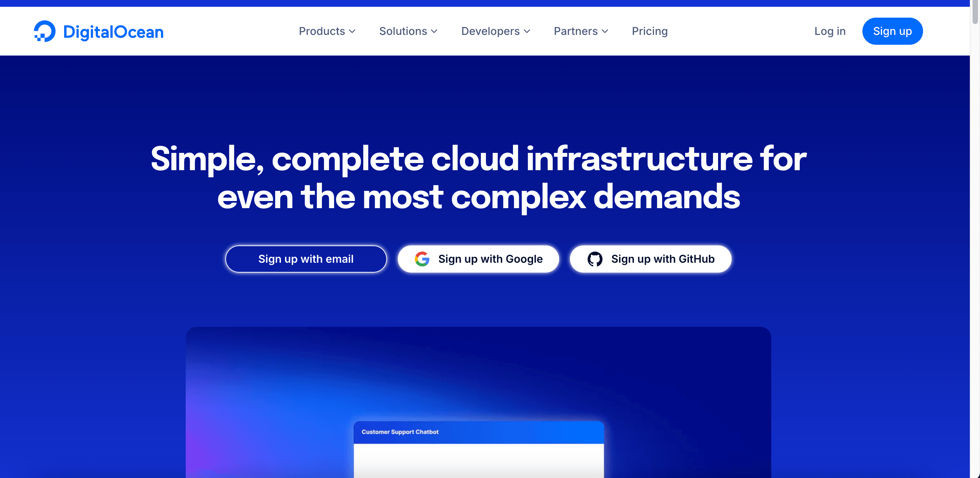Go to the Pricing page
The image size is (980, 478).
click(649, 31)
